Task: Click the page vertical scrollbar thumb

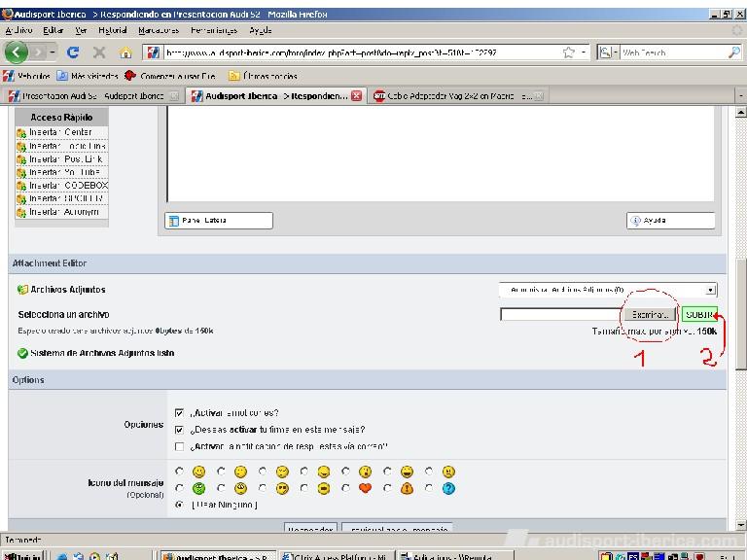Action: pyautogui.click(x=740, y=313)
